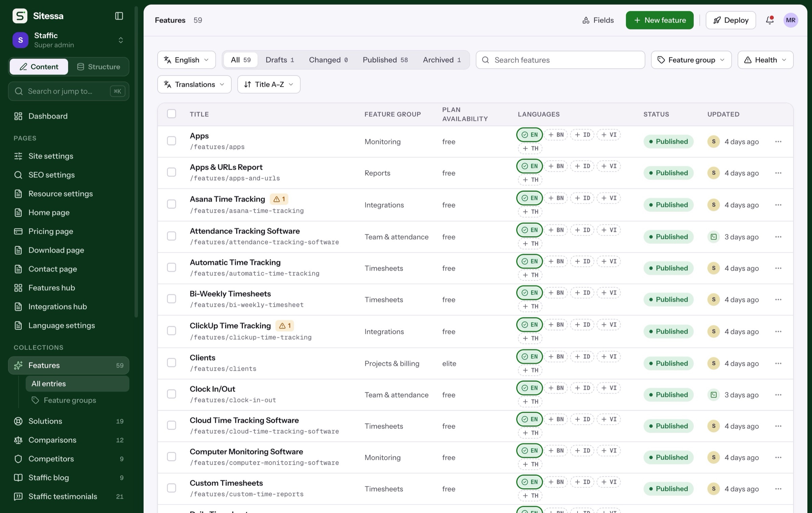Click warning badge on Asana Time Tracking
The image size is (812, 513).
pyautogui.click(x=279, y=199)
